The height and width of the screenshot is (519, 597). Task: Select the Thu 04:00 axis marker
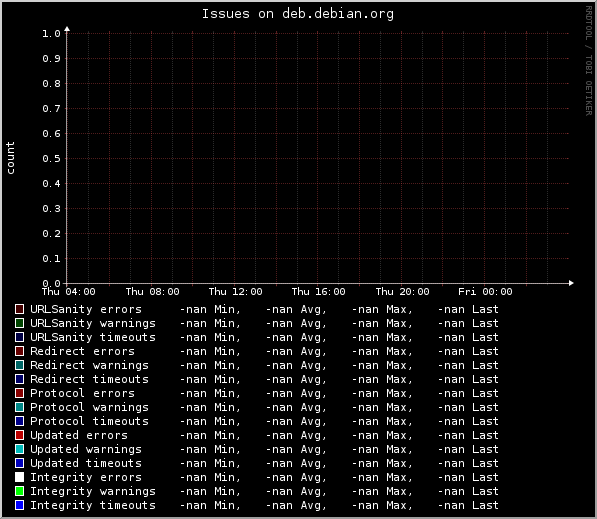(x=69, y=292)
